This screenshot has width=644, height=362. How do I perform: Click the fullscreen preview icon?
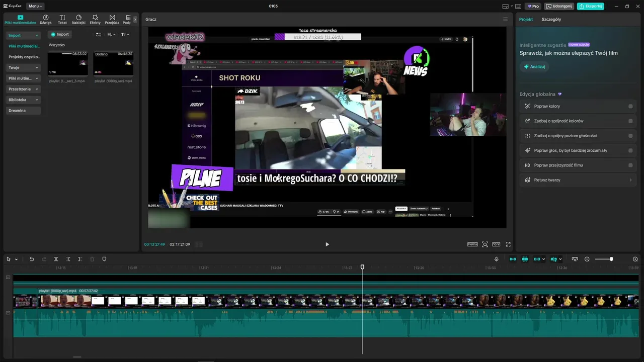tap(508, 244)
